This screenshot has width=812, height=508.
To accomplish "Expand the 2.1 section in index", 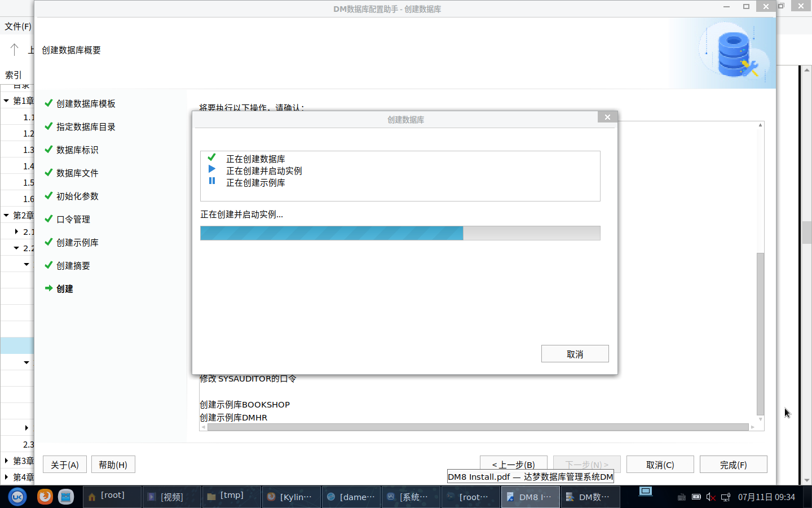I will click(16, 231).
